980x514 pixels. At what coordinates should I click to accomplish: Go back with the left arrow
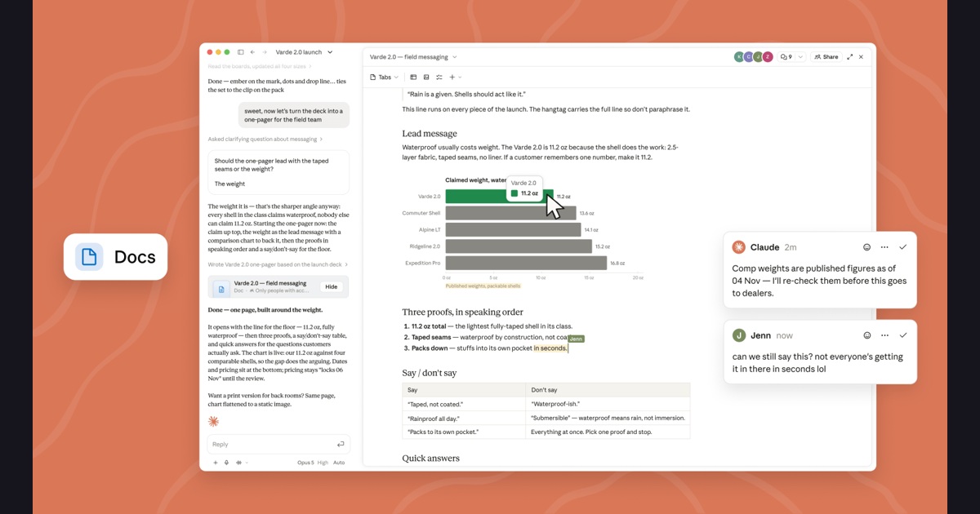point(252,52)
